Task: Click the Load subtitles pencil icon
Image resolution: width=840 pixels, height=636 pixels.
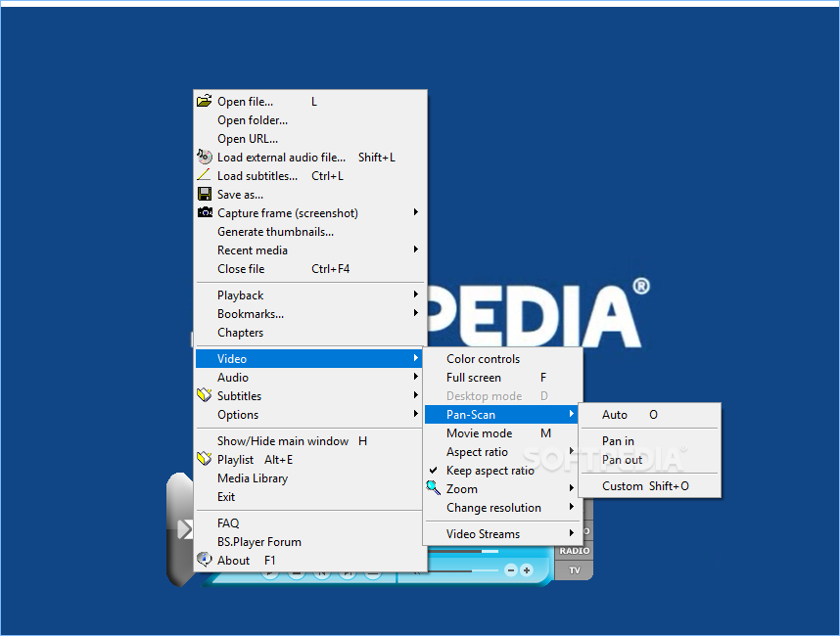Action: click(204, 174)
